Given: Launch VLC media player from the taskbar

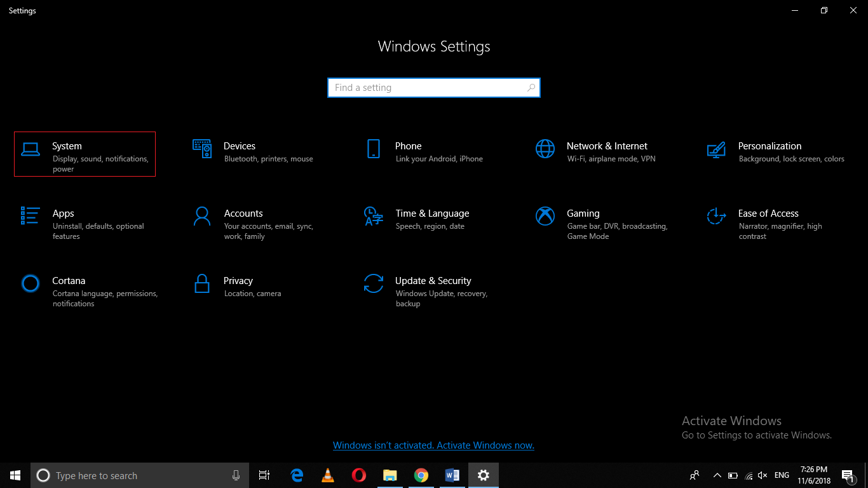Looking at the screenshot, I should pyautogui.click(x=327, y=475).
